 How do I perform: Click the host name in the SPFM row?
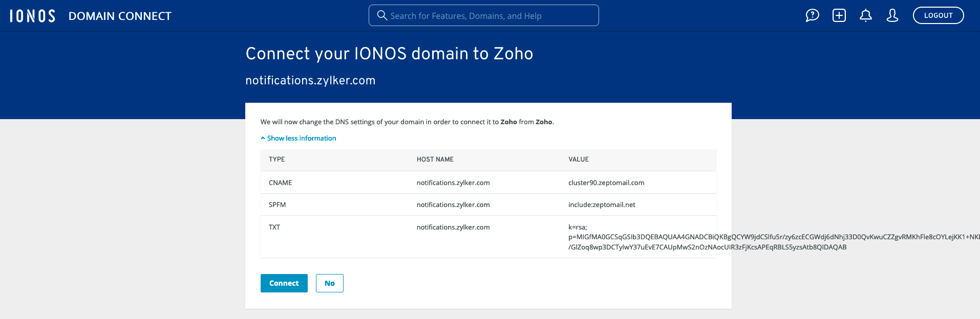[x=453, y=204]
